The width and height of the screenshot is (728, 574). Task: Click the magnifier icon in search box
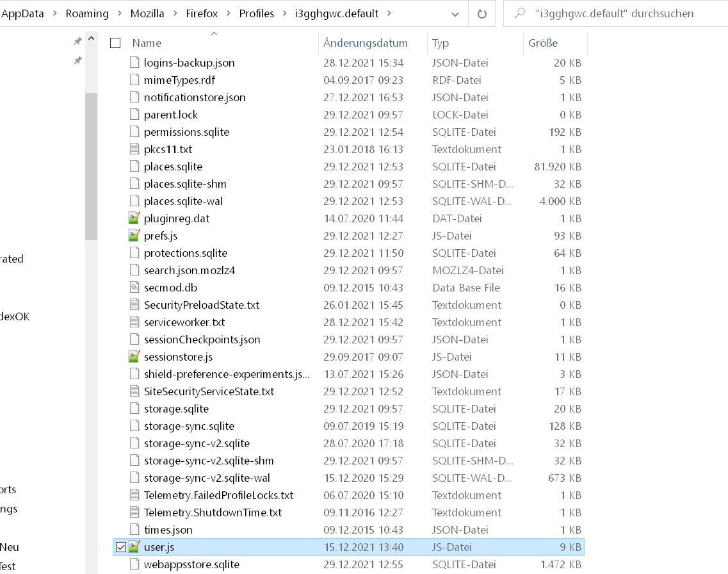(x=519, y=13)
